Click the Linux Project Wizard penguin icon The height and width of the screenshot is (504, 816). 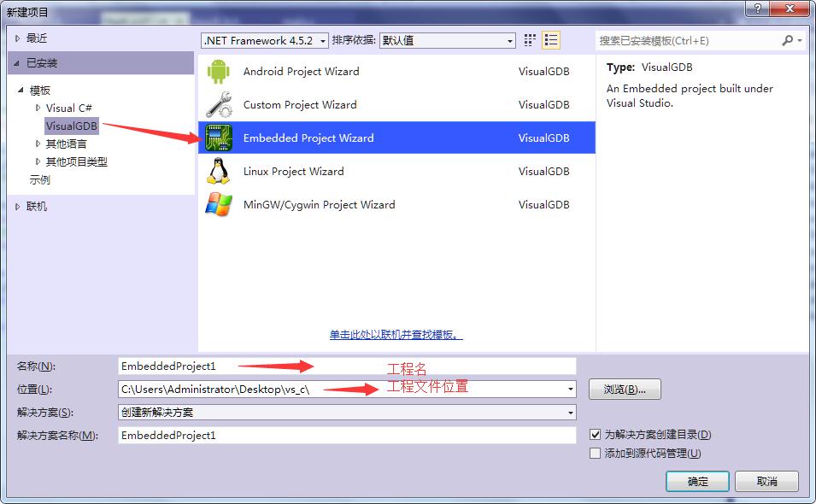click(x=219, y=171)
